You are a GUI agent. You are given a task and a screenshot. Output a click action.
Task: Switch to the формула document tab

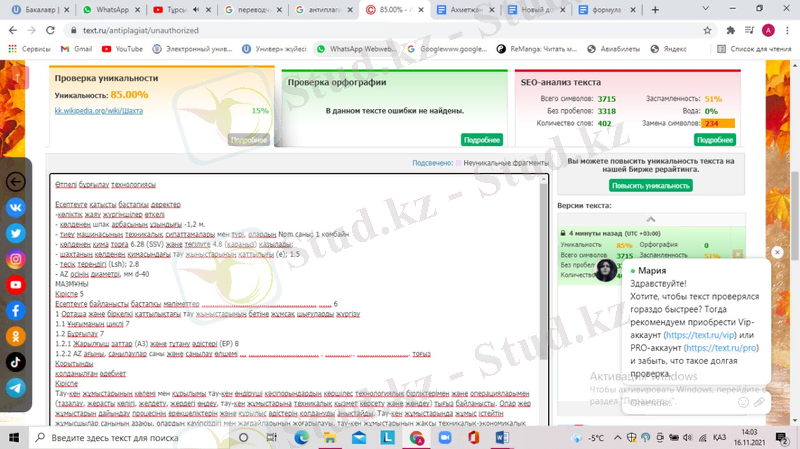[x=607, y=10]
